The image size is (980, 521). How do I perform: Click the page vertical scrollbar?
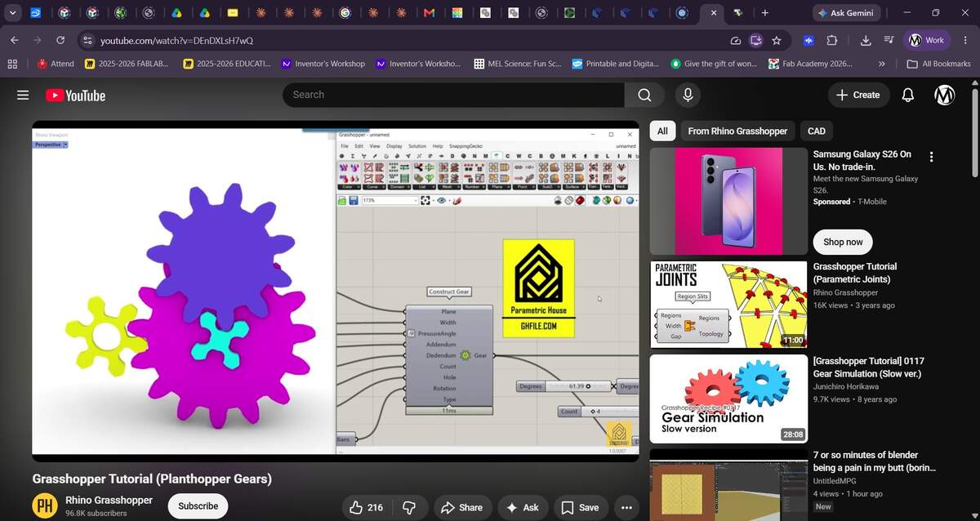pyautogui.click(x=975, y=131)
